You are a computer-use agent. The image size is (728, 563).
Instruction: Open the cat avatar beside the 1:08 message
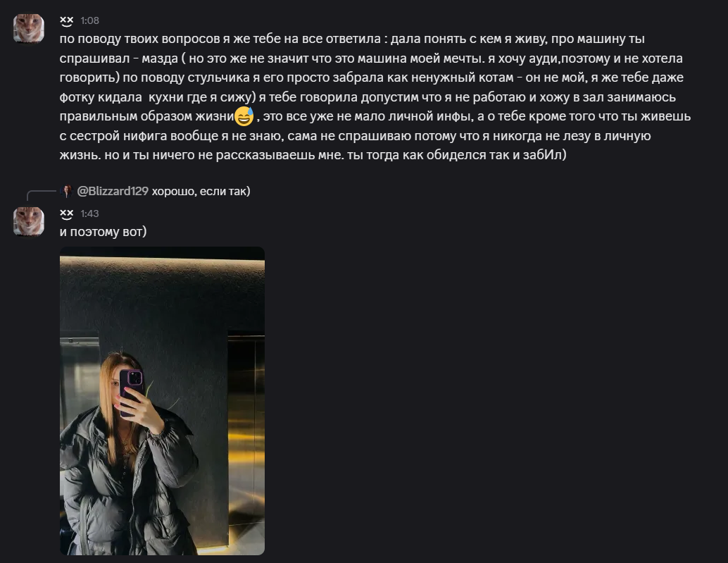(x=29, y=28)
